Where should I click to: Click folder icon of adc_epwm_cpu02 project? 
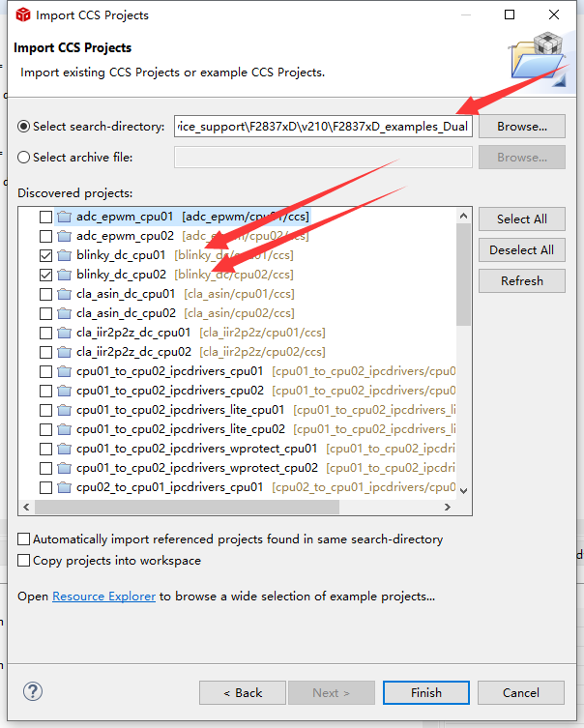click(64, 236)
